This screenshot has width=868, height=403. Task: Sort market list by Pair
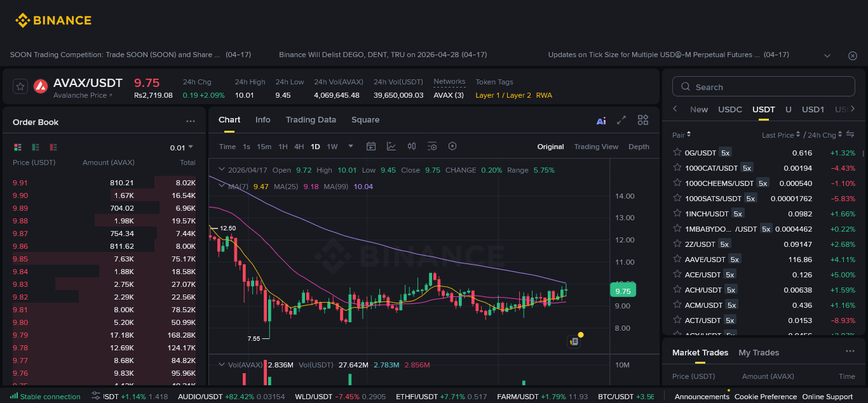pyautogui.click(x=681, y=135)
